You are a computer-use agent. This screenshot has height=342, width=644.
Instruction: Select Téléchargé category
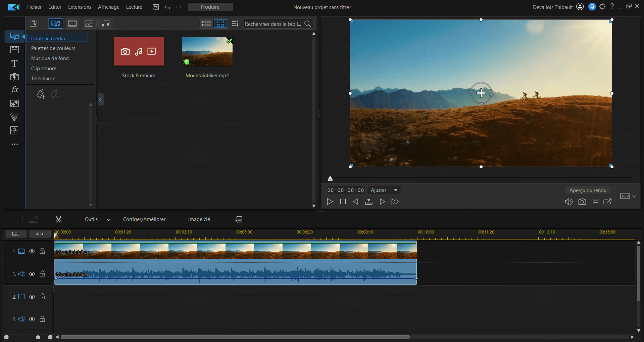click(x=43, y=79)
